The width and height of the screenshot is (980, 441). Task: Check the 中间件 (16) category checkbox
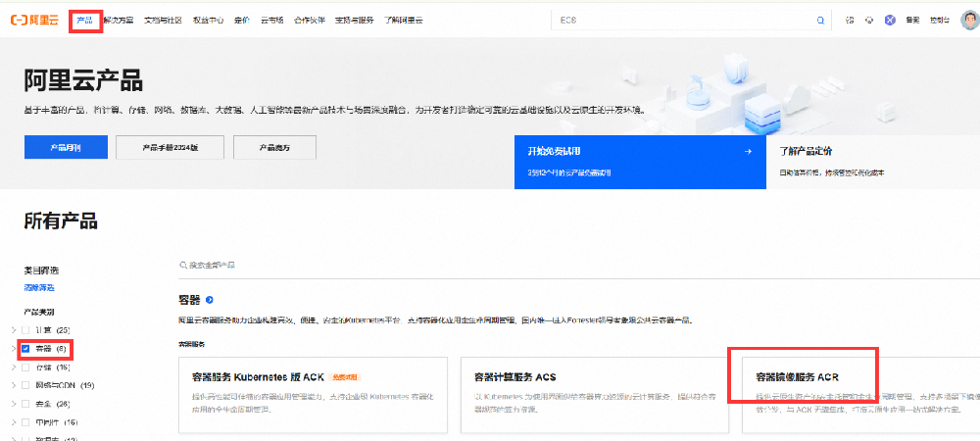point(25,423)
